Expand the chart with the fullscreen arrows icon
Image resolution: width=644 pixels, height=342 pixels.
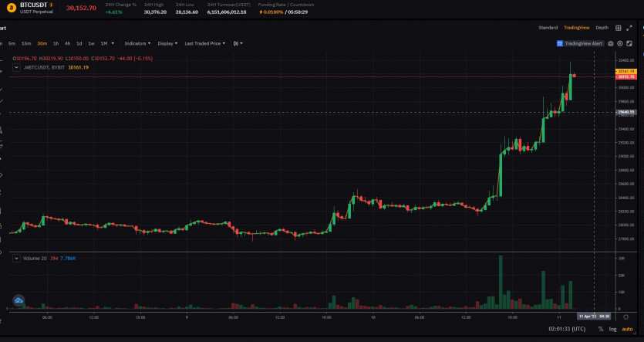[x=629, y=28]
